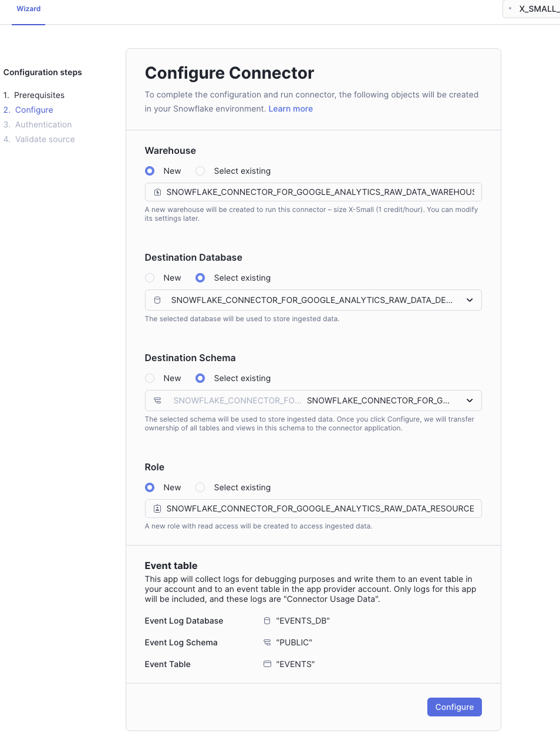Viewport: 560px width, 744px height.
Task: Switch to the Wizard tab
Action: [x=29, y=9]
